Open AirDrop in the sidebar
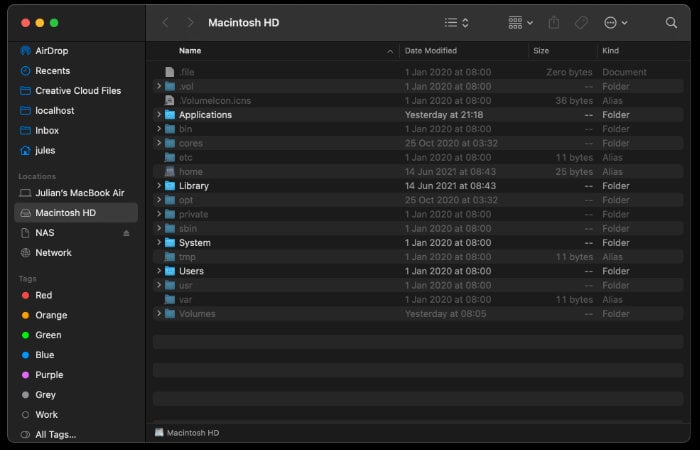700x450 pixels. click(76, 51)
